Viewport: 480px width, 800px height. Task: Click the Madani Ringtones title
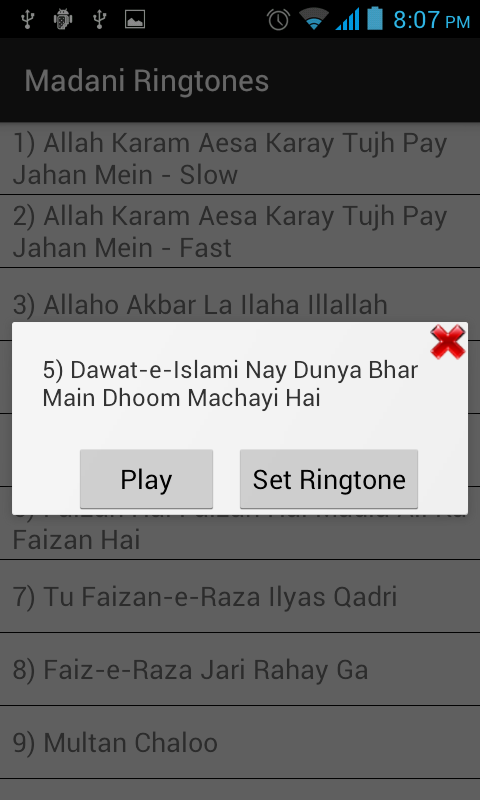[x=147, y=81]
